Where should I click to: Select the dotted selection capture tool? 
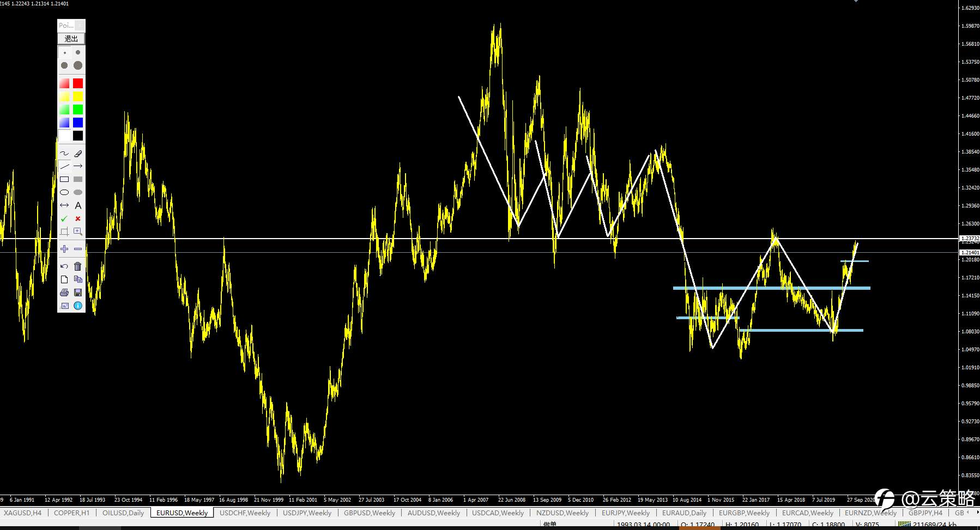[64, 232]
